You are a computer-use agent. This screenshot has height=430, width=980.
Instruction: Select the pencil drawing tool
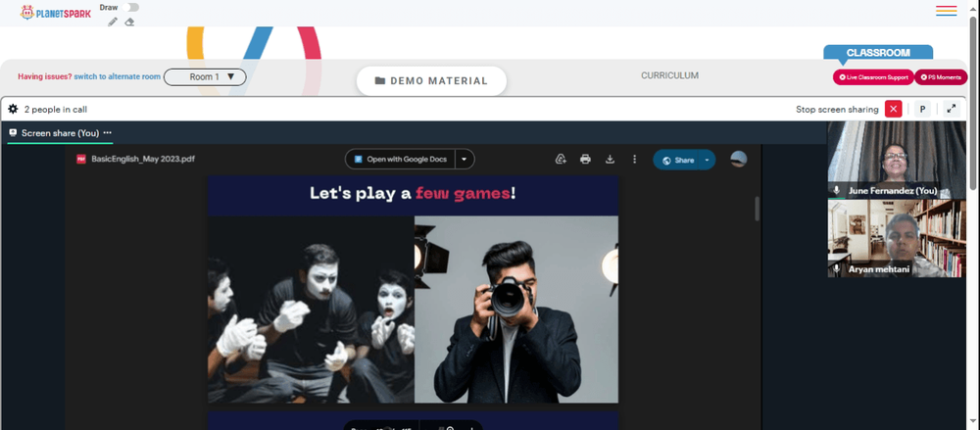pos(113,22)
